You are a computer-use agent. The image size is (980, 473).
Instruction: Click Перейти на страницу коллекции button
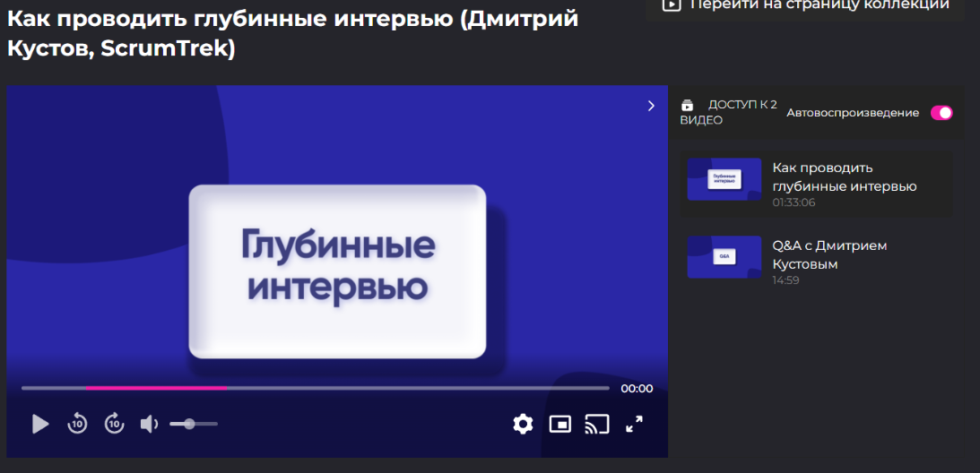pyautogui.click(x=805, y=5)
